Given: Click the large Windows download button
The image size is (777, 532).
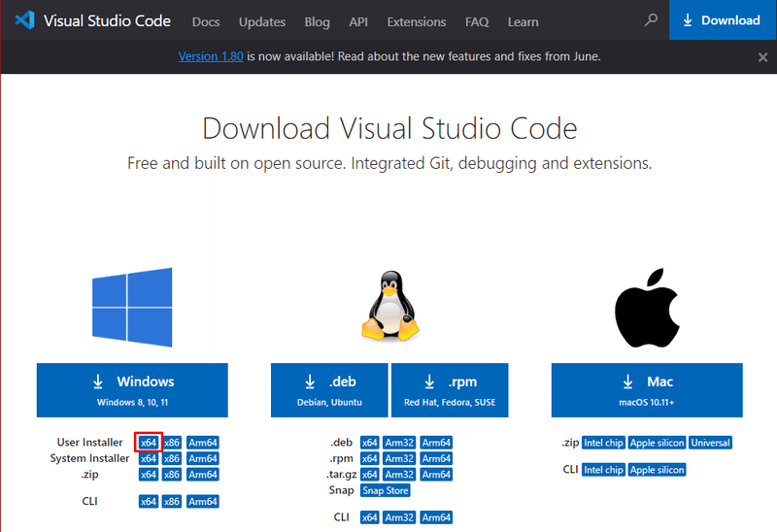Looking at the screenshot, I should 132,390.
